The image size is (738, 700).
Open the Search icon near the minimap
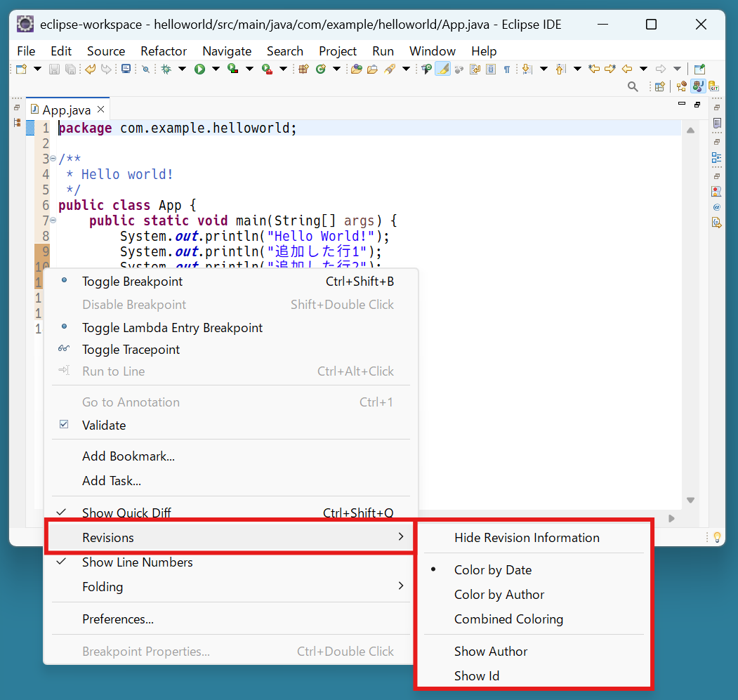point(633,86)
